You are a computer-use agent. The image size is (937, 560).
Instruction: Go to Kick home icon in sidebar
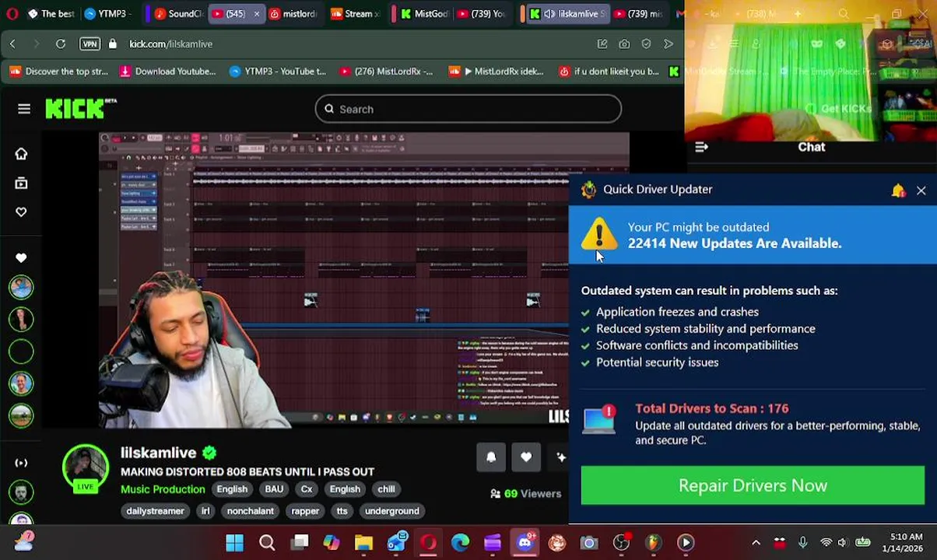(21, 154)
